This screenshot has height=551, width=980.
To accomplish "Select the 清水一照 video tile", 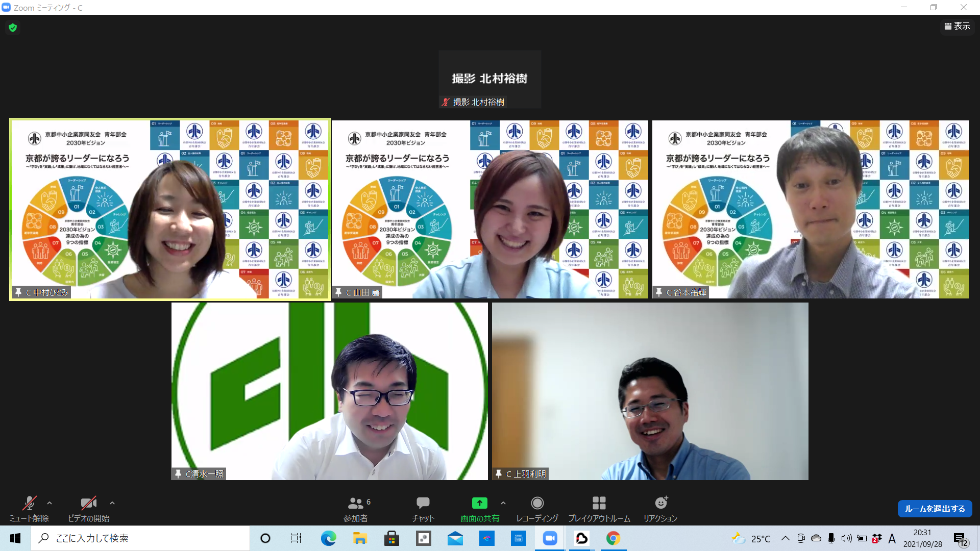I will 330,391.
